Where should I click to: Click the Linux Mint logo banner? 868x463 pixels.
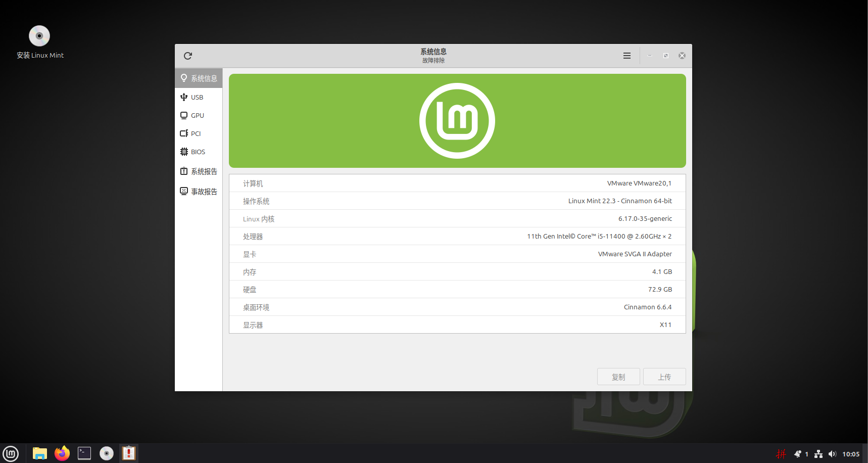pos(457,121)
